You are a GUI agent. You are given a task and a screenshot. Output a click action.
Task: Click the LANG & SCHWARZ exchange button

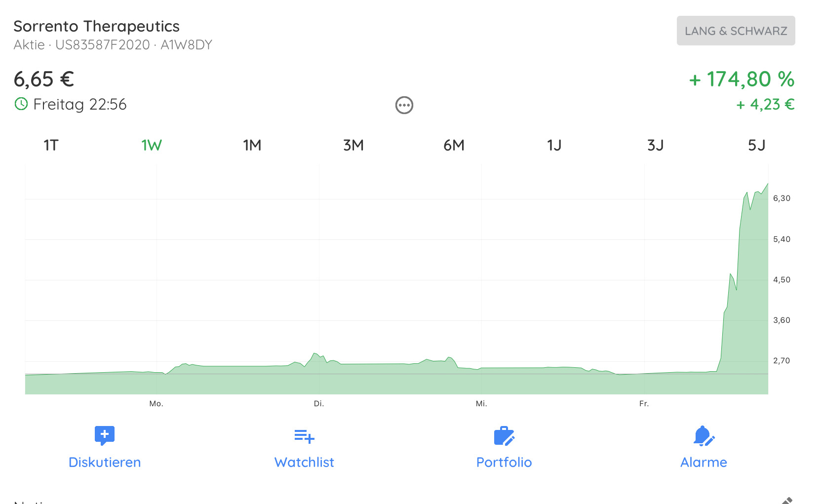736,31
